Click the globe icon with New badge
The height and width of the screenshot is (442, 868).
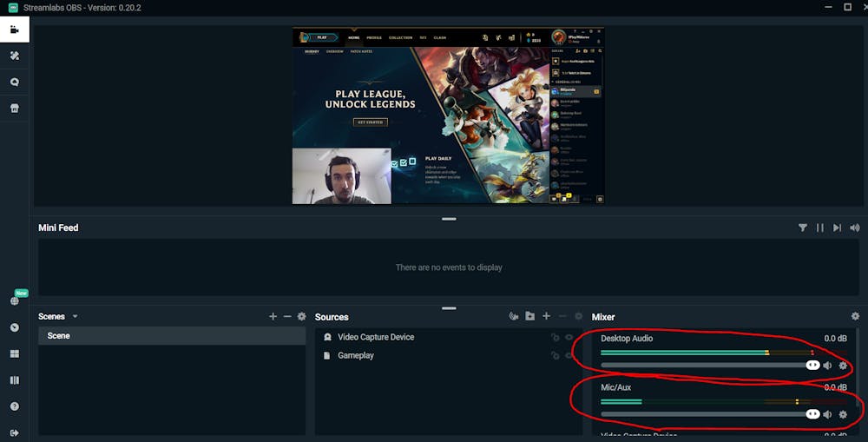[15, 300]
